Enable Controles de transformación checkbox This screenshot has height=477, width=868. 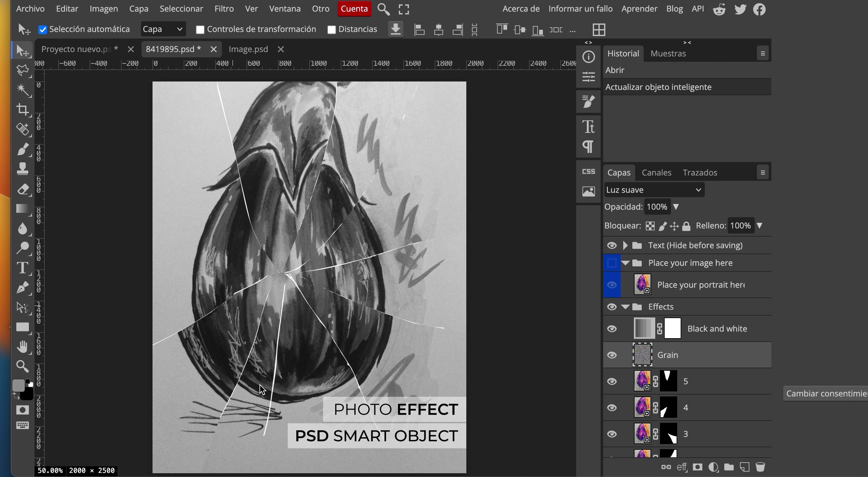click(200, 30)
